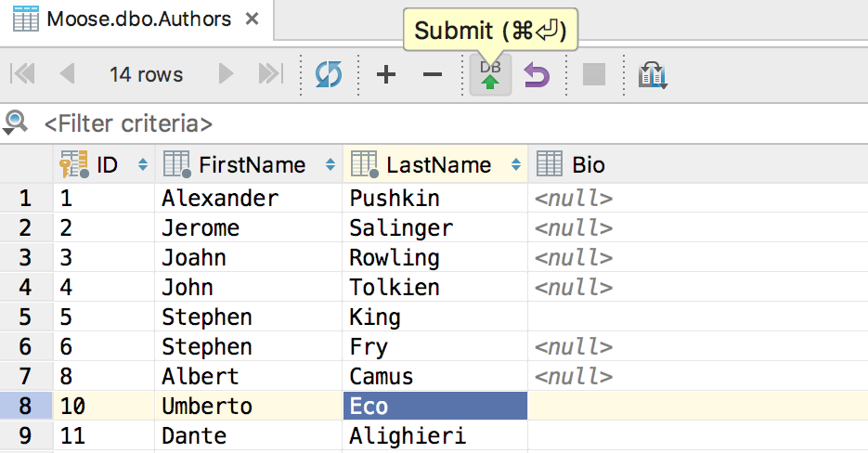Screen dimensions: 868x453
Task: Select the Camus cell
Action: (435, 377)
